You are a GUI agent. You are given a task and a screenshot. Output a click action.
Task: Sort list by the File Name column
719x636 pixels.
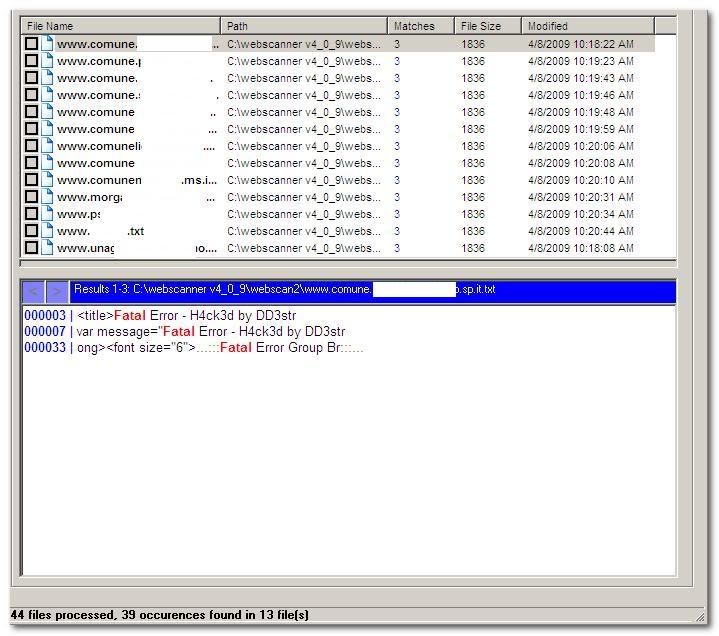click(120, 26)
